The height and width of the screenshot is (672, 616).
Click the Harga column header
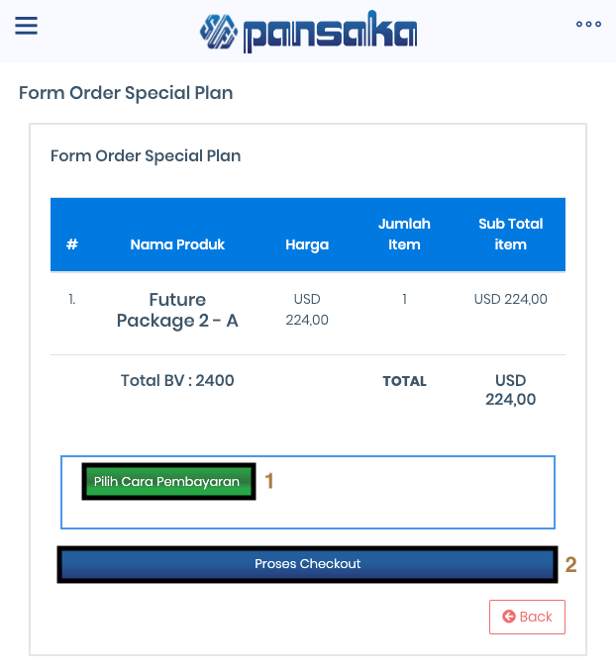tap(307, 244)
